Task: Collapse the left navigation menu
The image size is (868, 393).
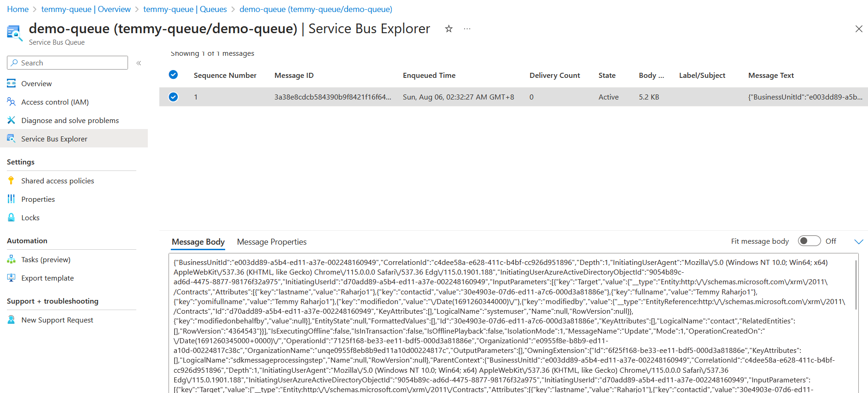Action: point(139,63)
